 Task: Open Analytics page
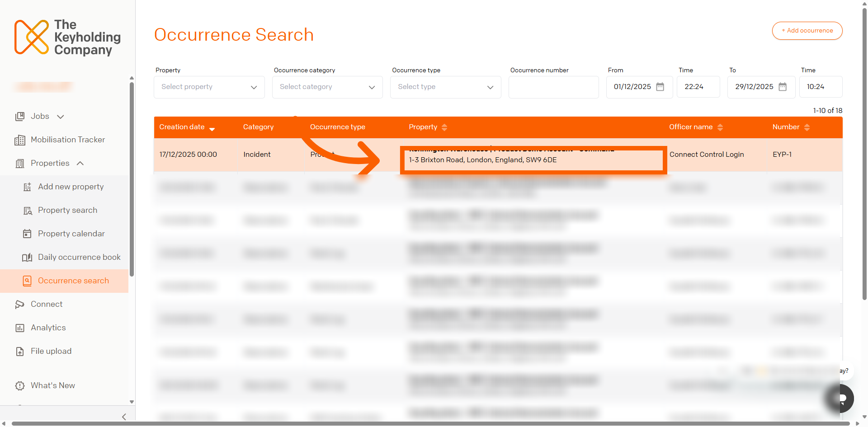[48, 328]
